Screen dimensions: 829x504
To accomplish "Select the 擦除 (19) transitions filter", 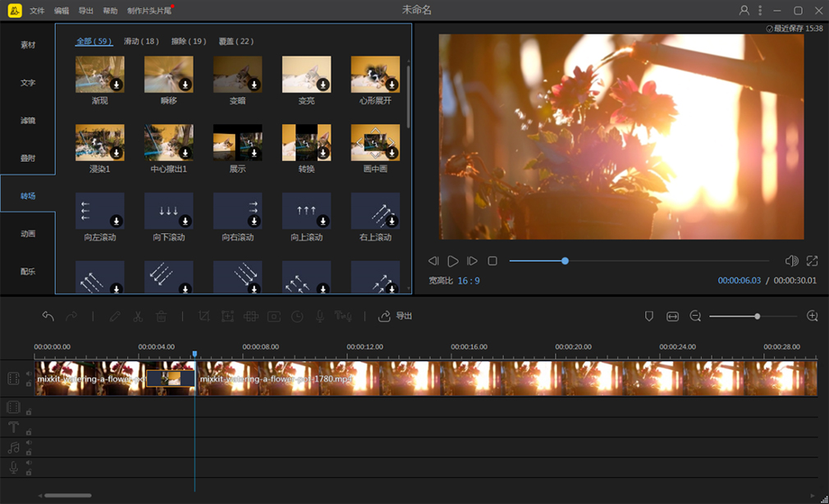I will point(189,41).
